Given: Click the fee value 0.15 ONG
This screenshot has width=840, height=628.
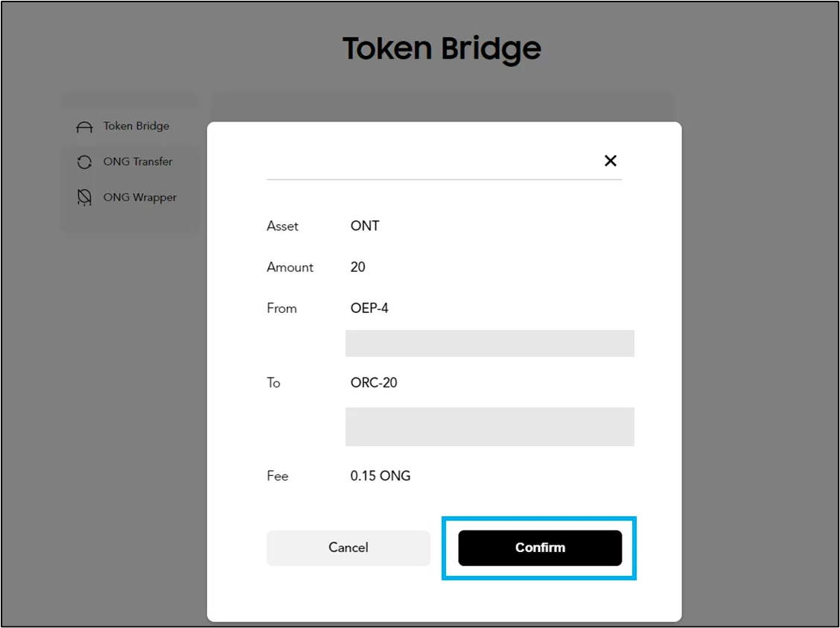Looking at the screenshot, I should coord(381,475).
